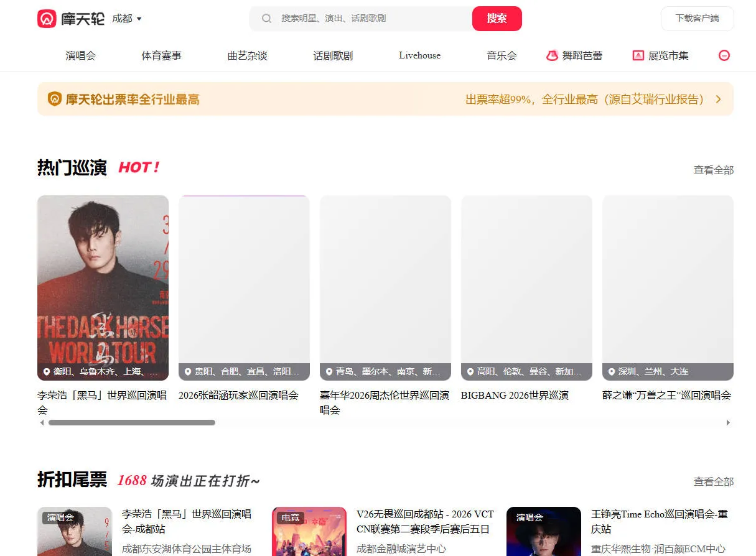
Task: Open BIGBANG 2026 tour poster placeholder
Action: (526, 287)
